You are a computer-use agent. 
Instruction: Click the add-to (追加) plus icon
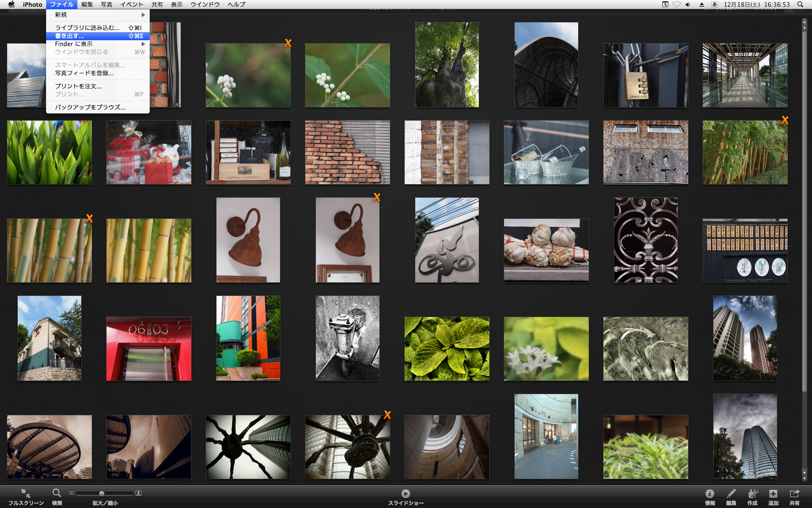coord(773,494)
